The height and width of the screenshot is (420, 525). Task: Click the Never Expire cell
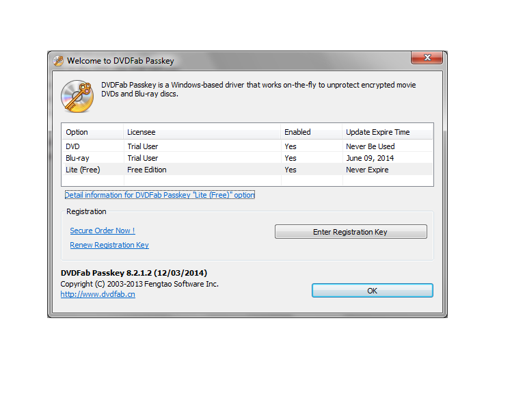367,170
